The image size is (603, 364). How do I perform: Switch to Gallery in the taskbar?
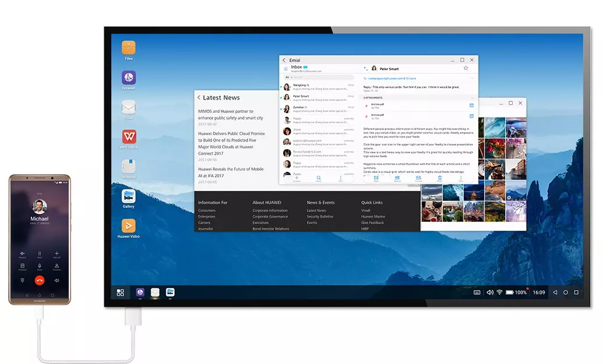point(170,292)
